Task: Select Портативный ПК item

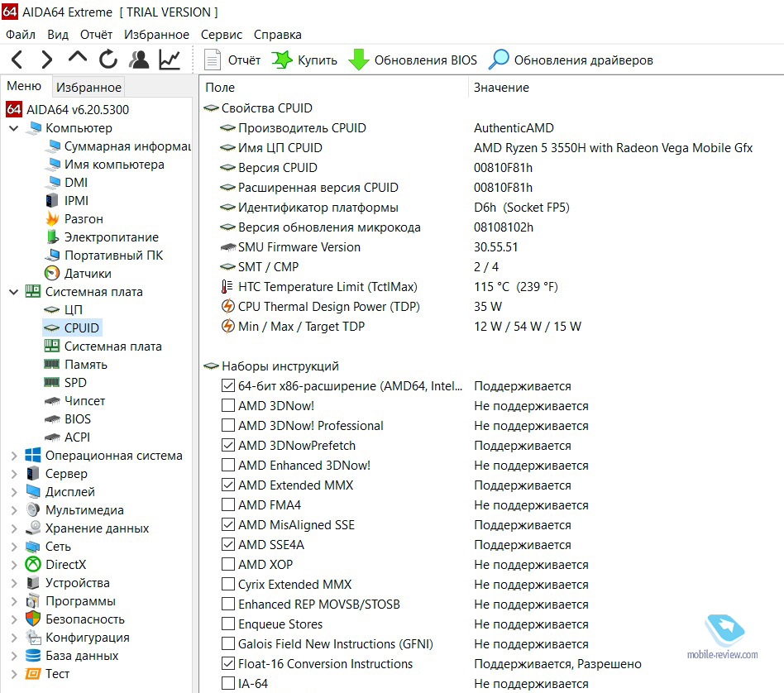Action: (104, 255)
